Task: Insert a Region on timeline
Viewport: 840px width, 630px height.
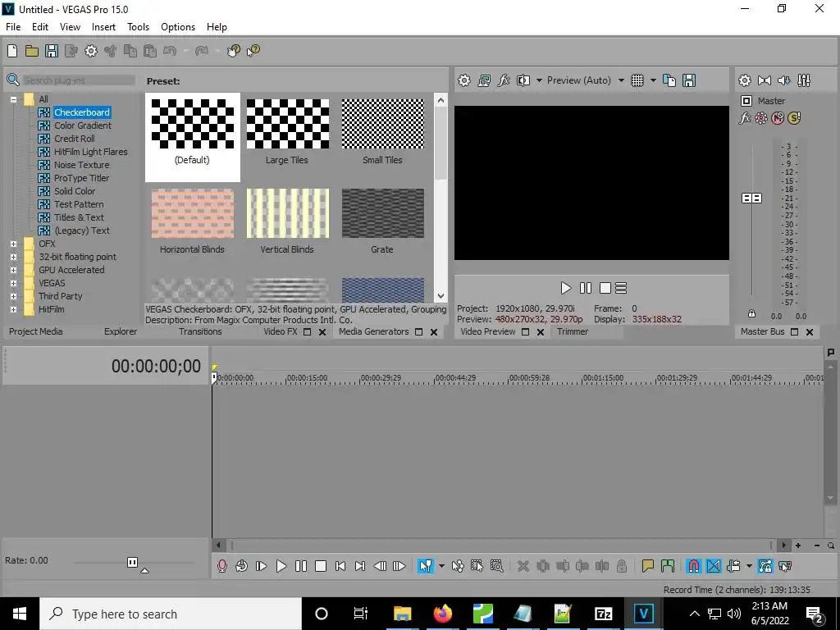Action: 668,566
